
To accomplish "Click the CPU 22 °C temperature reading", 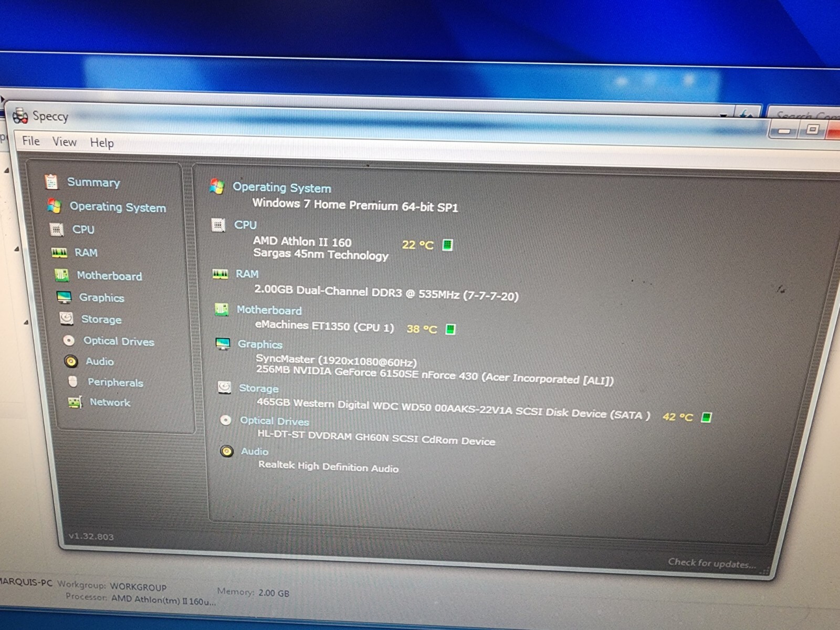I will [418, 245].
